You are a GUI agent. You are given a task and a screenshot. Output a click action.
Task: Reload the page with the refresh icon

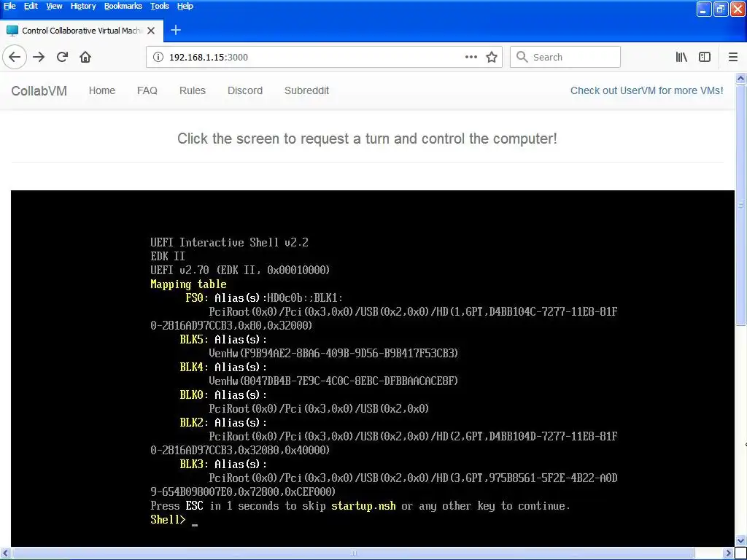pos(62,57)
